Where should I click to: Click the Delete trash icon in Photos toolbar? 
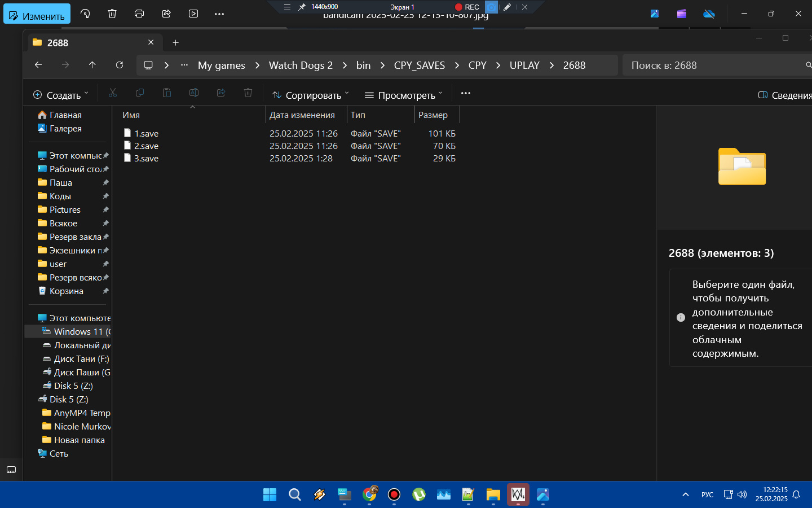(112, 14)
